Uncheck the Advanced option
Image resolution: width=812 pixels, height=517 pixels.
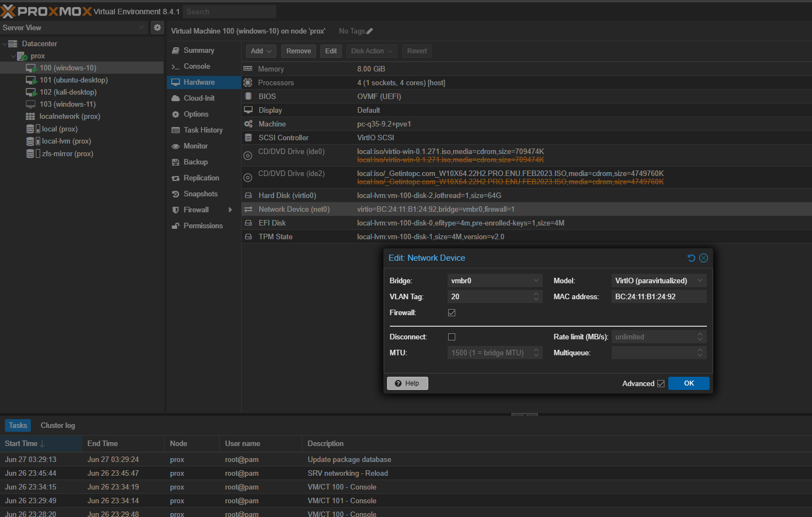point(662,383)
